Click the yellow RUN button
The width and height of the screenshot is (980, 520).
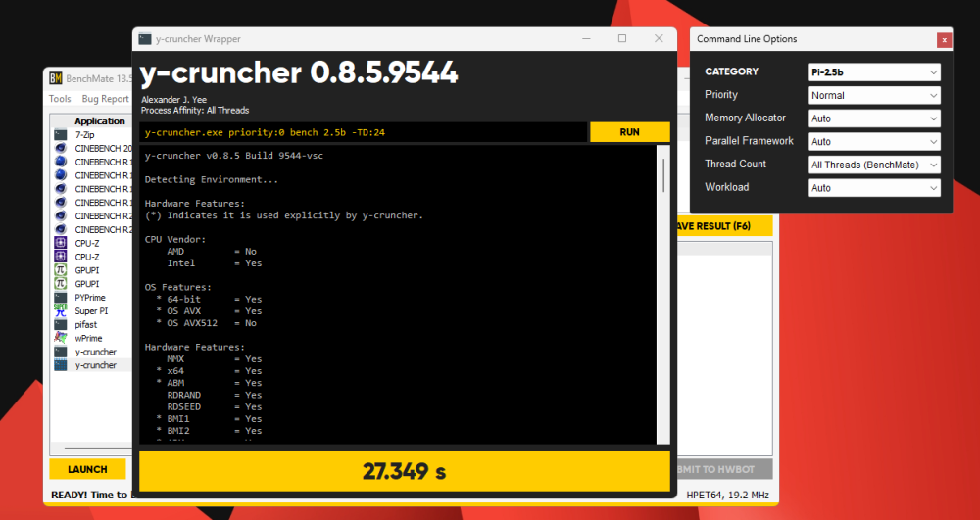[x=629, y=132]
